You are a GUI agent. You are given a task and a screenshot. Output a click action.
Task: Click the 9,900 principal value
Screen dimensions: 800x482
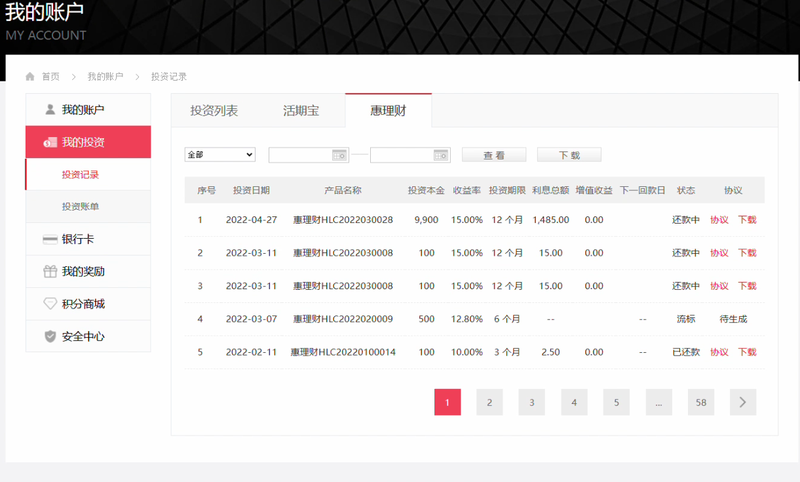427,220
